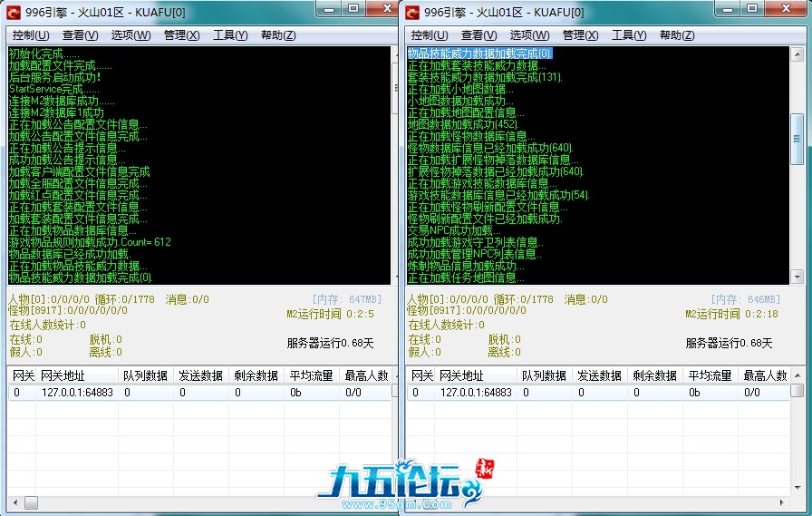Open 工具(Y) menu in right window
812x516 pixels.
(629, 35)
